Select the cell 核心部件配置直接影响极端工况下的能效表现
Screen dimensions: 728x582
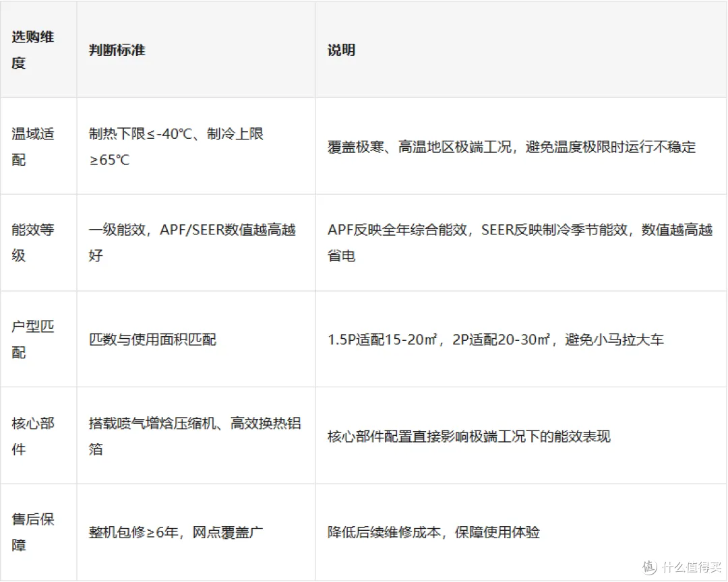(521, 435)
